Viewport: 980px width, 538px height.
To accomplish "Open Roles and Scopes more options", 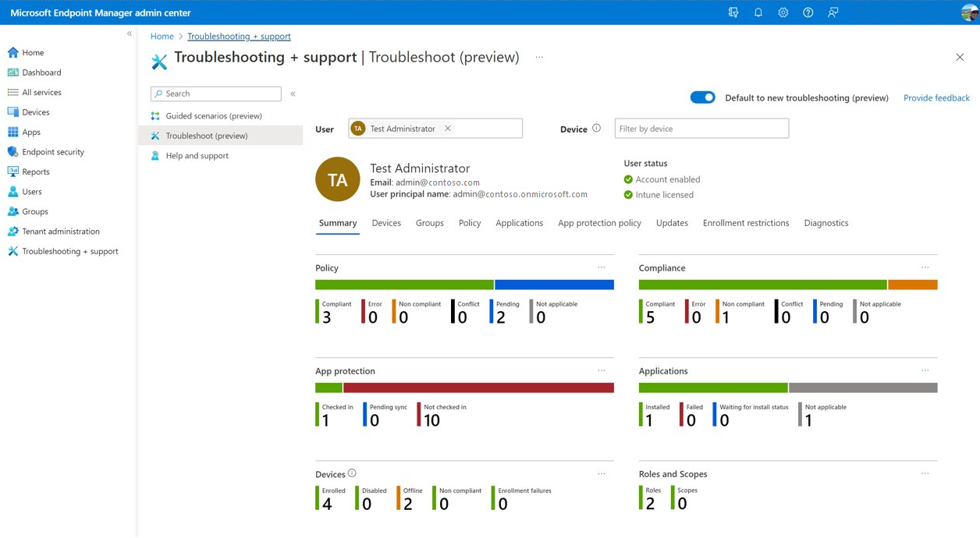I will click(x=925, y=473).
